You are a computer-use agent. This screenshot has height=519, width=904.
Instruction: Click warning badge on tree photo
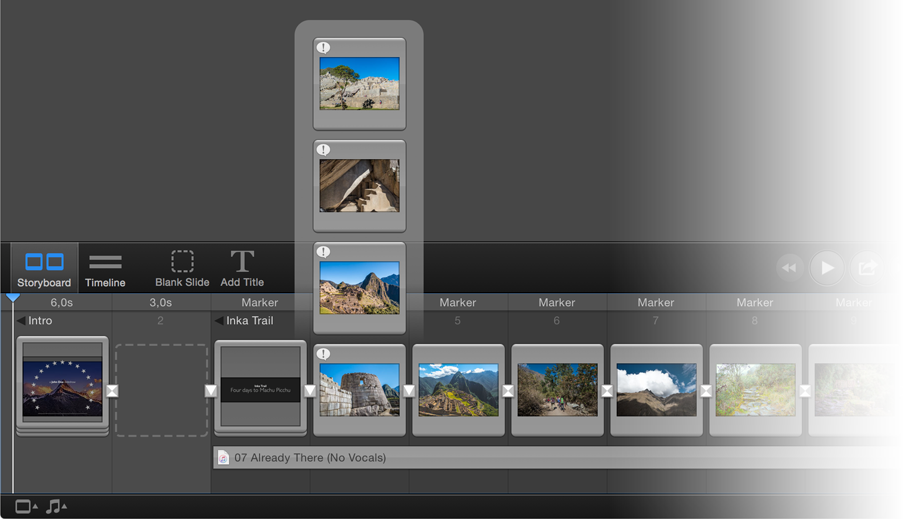[323, 47]
